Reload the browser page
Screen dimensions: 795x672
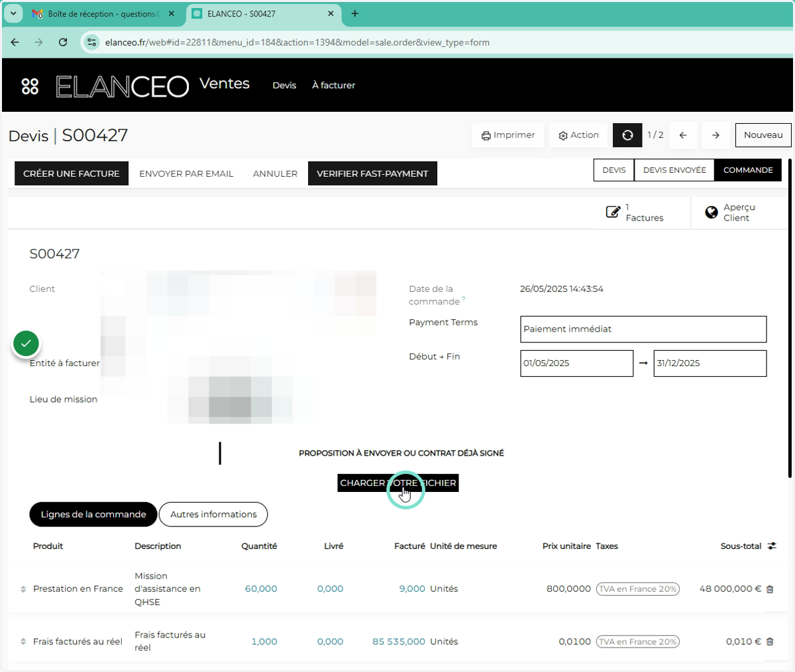pos(63,42)
